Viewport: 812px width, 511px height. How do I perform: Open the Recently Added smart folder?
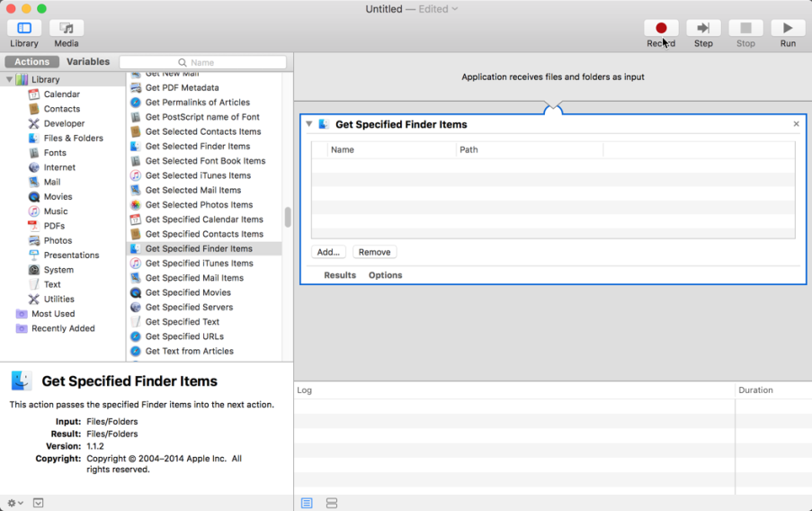(x=63, y=328)
